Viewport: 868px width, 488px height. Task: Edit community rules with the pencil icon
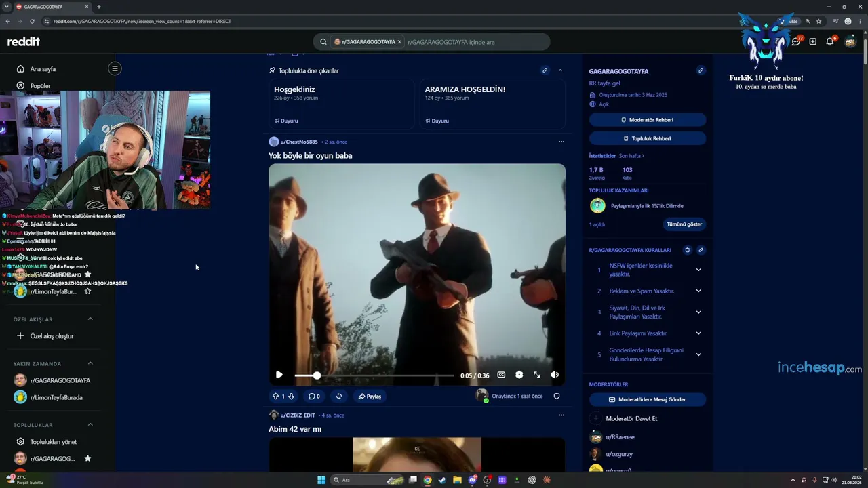[x=701, y=250]
